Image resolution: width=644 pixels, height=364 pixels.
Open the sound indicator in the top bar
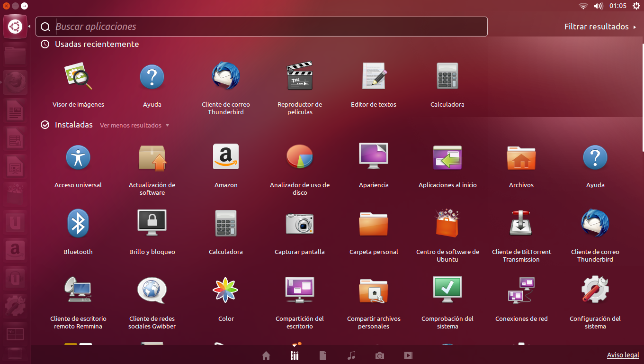[598, 6]
